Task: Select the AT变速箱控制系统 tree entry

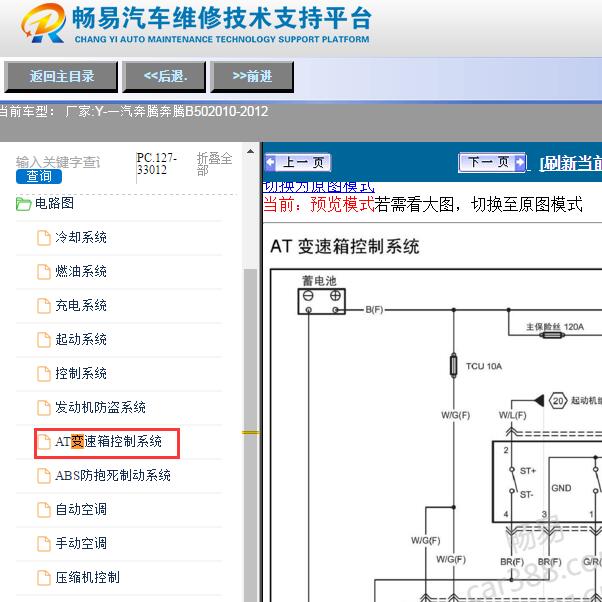Action: [x=108, y=442]
